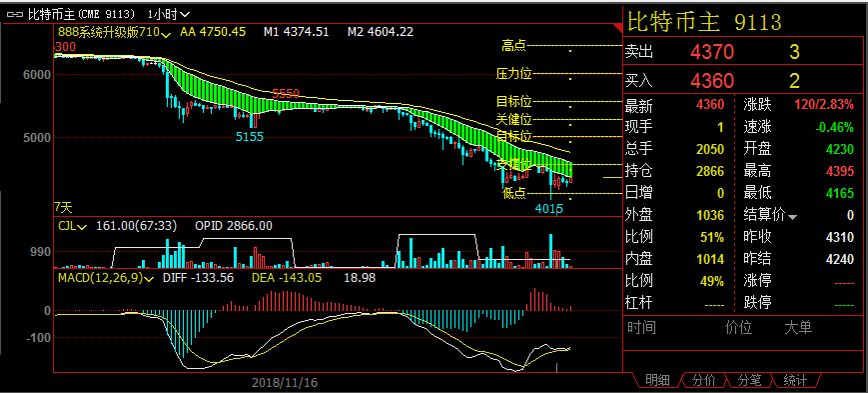This screenshot has width=868, height=393.
Task: Click the 速涨 value -0.46%
Action: point(834,127)
